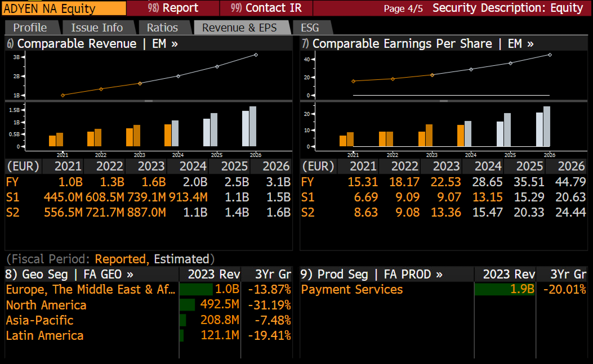Viewport: 593px width, 364px height.
Task: Click FY 2023 EPS value 22.53
Action: pyautogui.click(x=446, y=182)
